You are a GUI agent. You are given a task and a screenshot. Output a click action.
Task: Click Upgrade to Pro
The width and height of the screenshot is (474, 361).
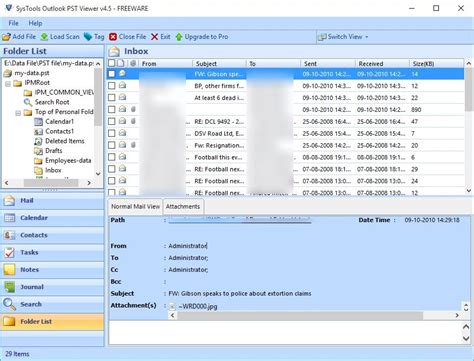tap(202, 37)
